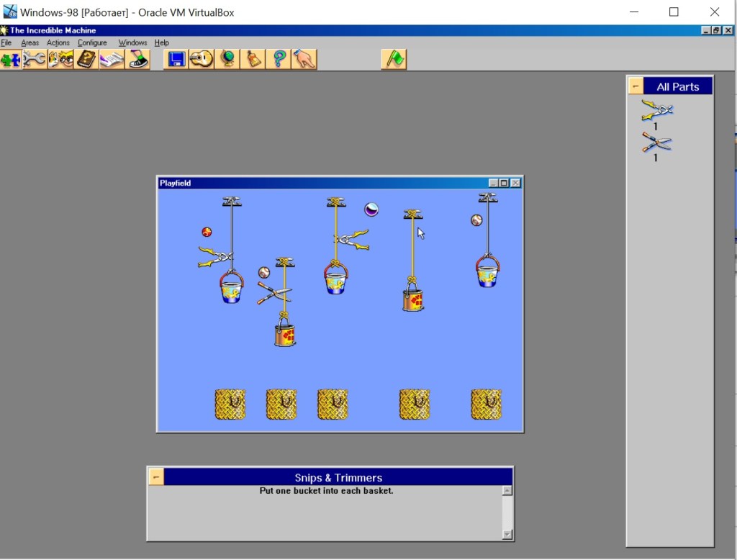
Task: Click the green flag icon
Action: (x=394, y=59)
